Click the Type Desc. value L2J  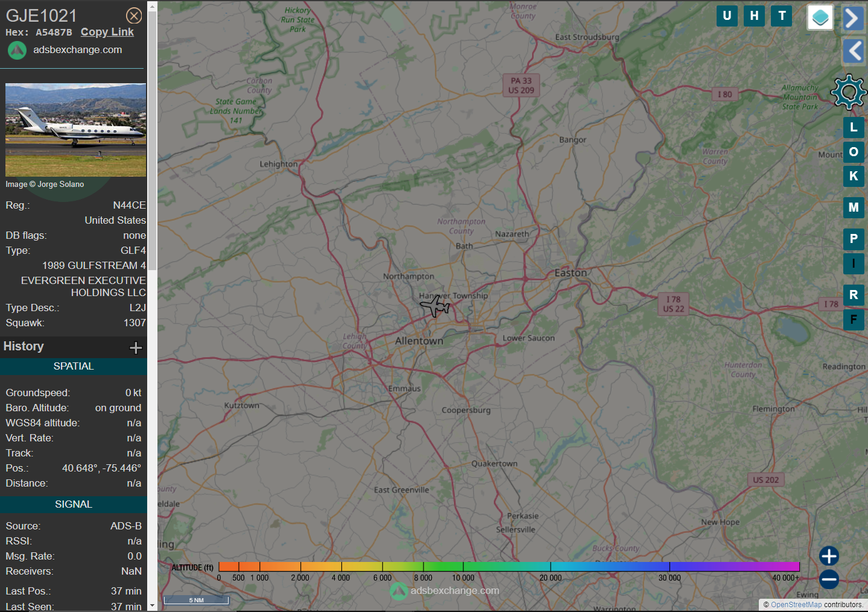tap(138, 308)
